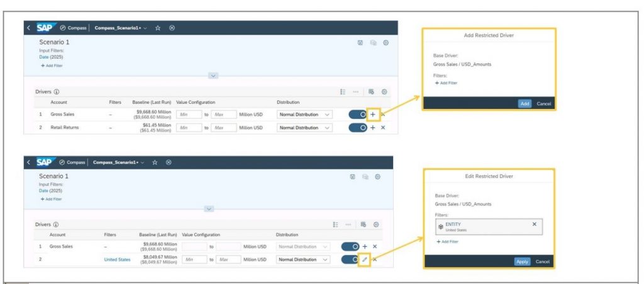Click Apply in Edit Restricted Driver dialog
The image size is (644, 284).
[522, 261]
